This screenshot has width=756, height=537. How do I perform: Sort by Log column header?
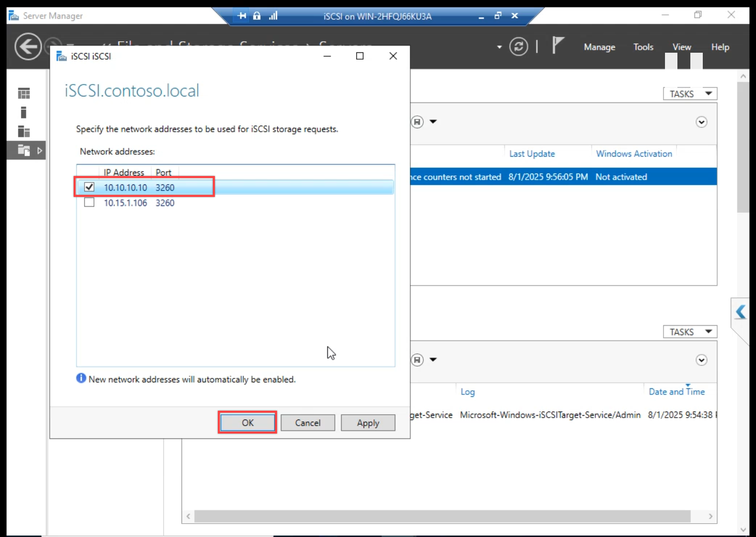pyautogui.click(x=468, y=392)
